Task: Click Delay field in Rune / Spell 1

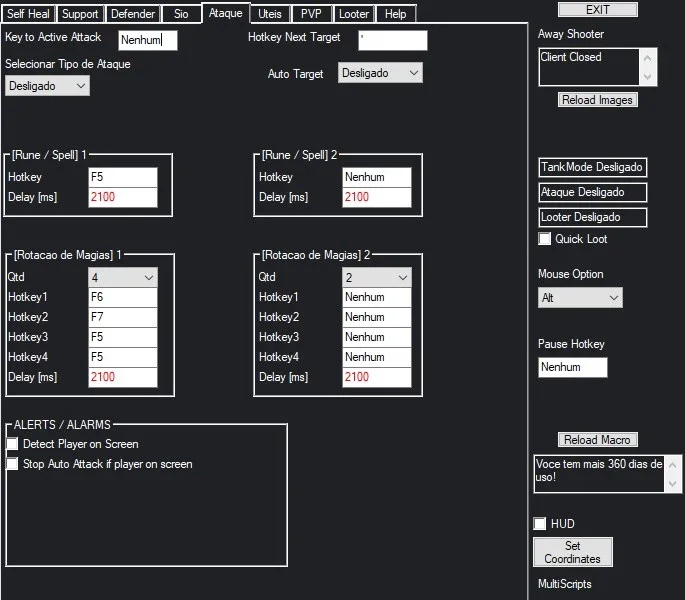Action: (123, 197)
